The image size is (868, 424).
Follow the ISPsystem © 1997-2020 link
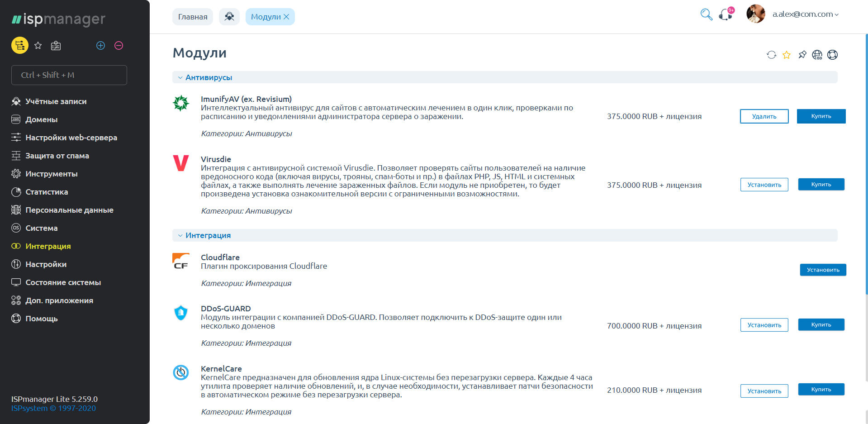pos(53,408)
